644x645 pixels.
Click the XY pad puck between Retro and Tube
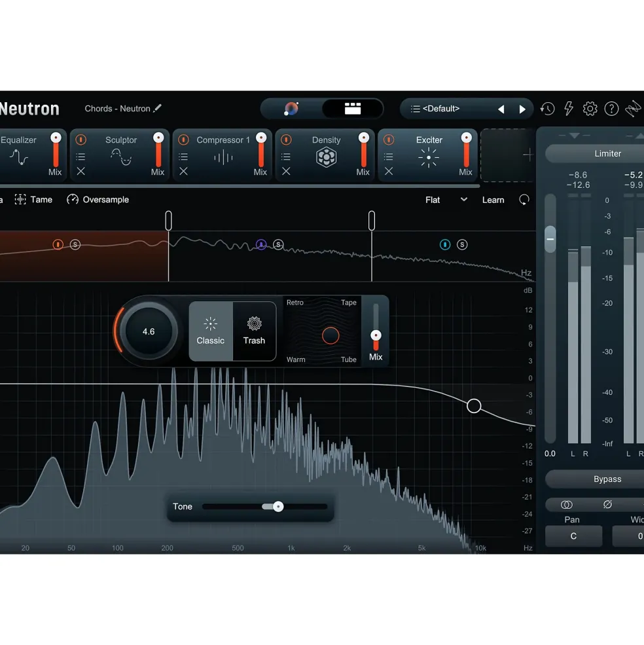pyautogui.click(x=331, y=336)
